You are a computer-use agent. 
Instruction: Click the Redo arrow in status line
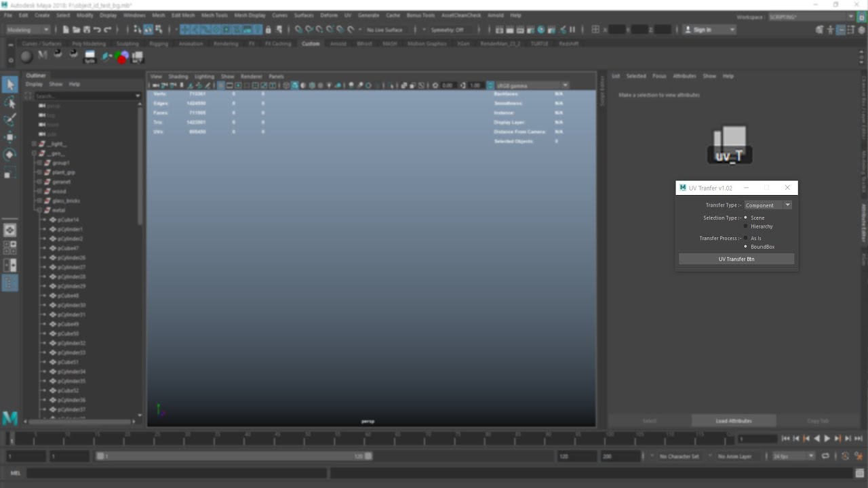click(108, 30)
